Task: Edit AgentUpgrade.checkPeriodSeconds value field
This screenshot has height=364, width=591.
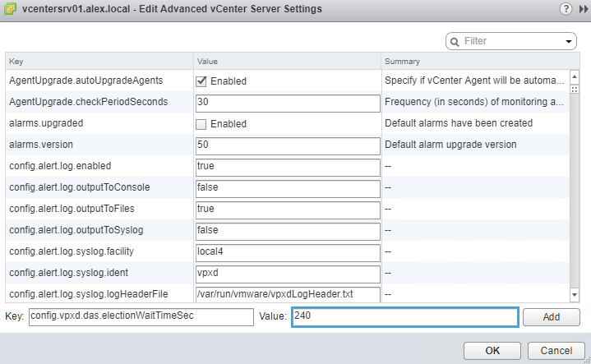Action: point(287,102)
